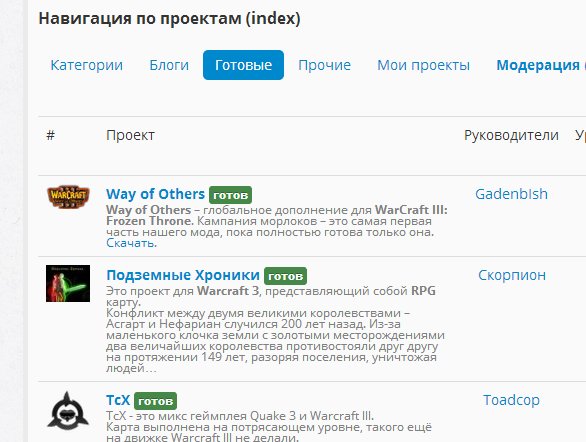Go to the Прочие tab
Viewport: 586px width, 442px height.
324,65
